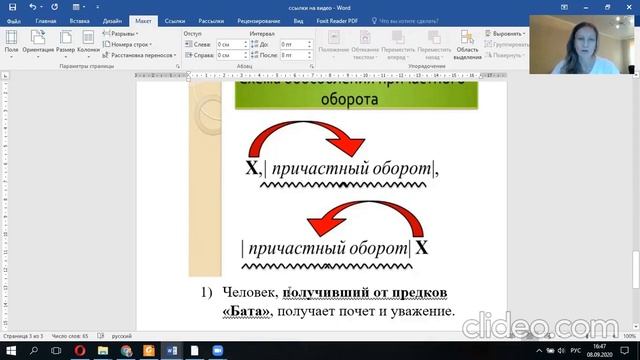
Task: Click the Обтекание текстом wrap text button
Action: click(365, 45)
